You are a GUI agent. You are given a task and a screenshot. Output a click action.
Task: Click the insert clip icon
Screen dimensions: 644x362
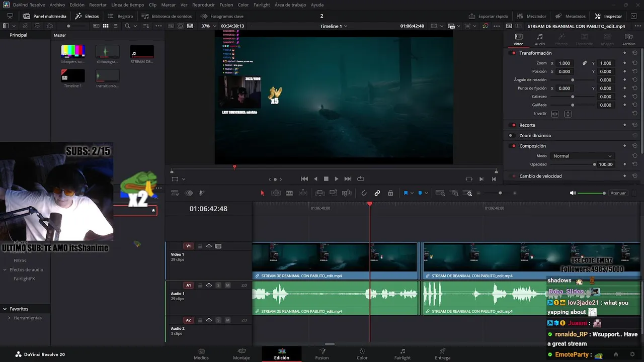click(x=319, y=193)
